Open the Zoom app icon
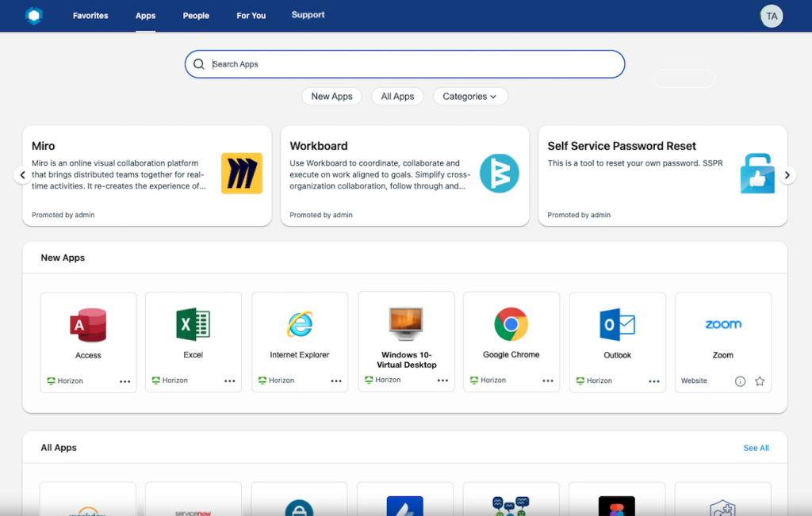812x516 pixels. tap(722, 325)
